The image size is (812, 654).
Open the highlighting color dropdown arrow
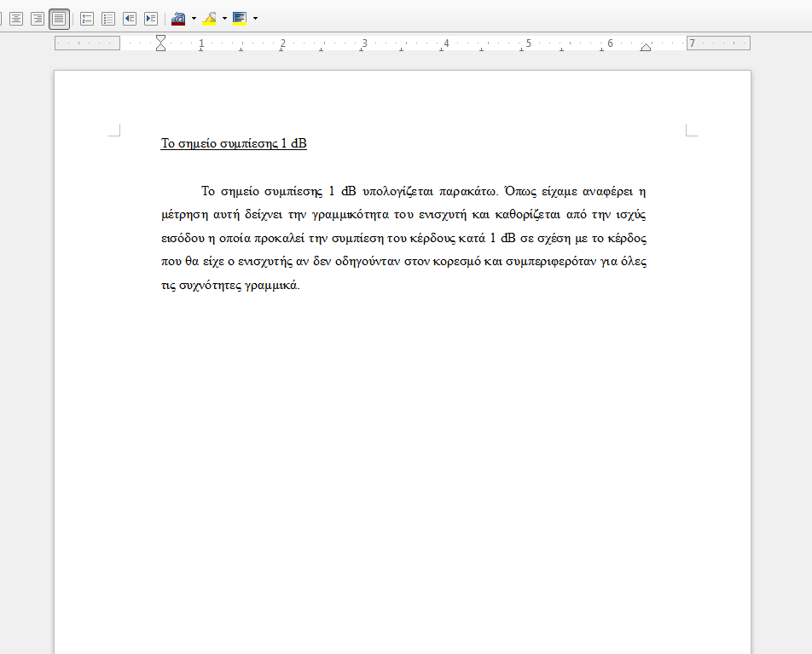224,19
